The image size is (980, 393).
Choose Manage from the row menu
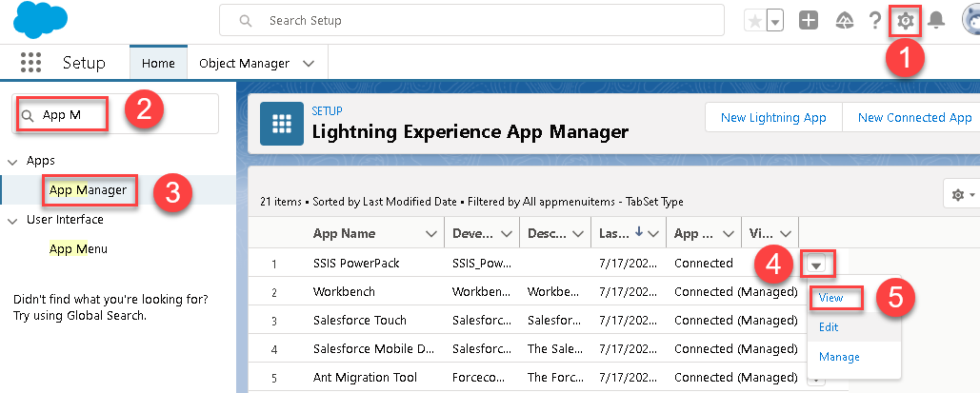[x=837, y=357]
